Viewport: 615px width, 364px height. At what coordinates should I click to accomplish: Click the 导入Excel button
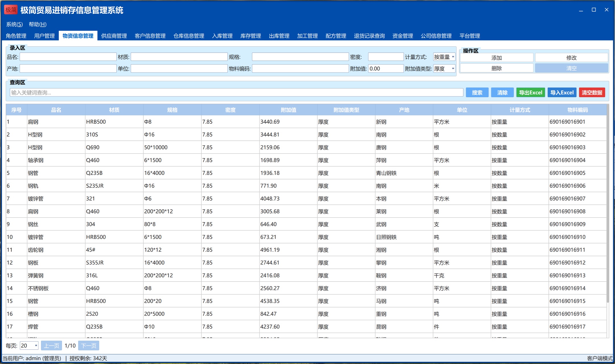(562, 92)
